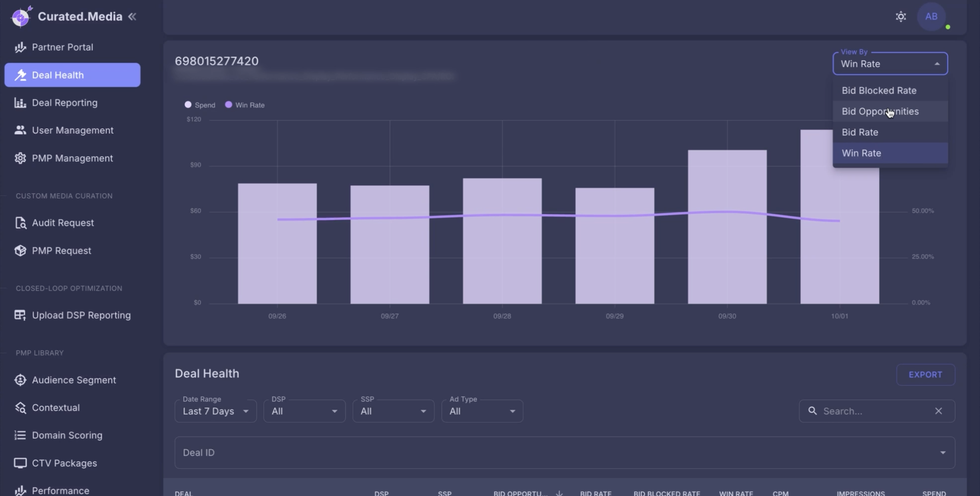Click the PMP Management gear icon
980x496 pixels.
pos(20,158)
